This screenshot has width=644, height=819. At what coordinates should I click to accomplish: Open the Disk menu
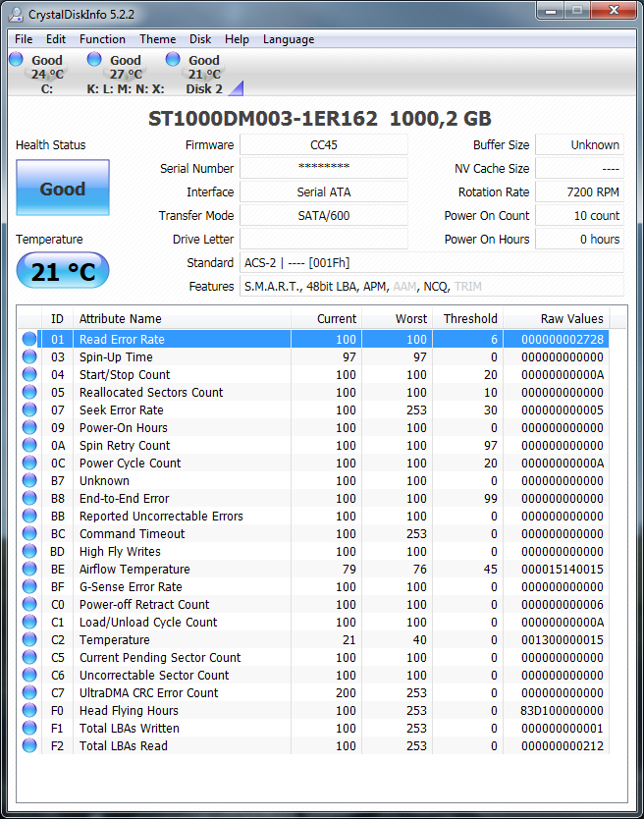click(200, 39)
